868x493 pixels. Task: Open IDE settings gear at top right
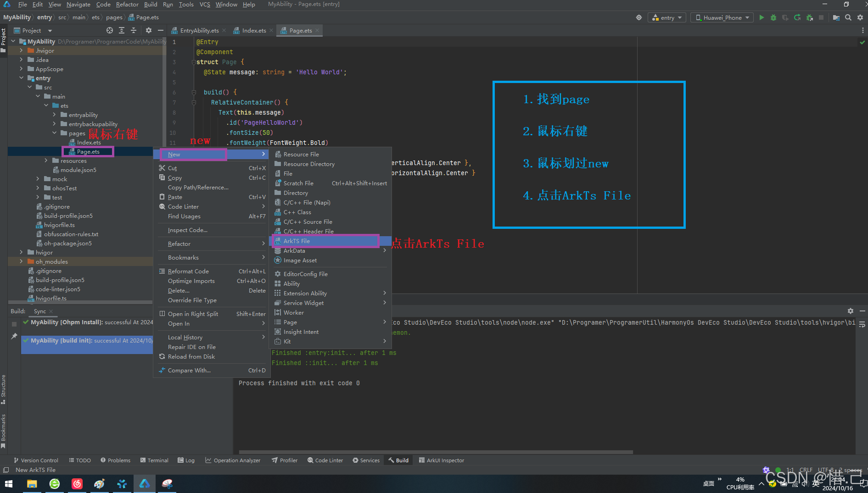[860, 17]
